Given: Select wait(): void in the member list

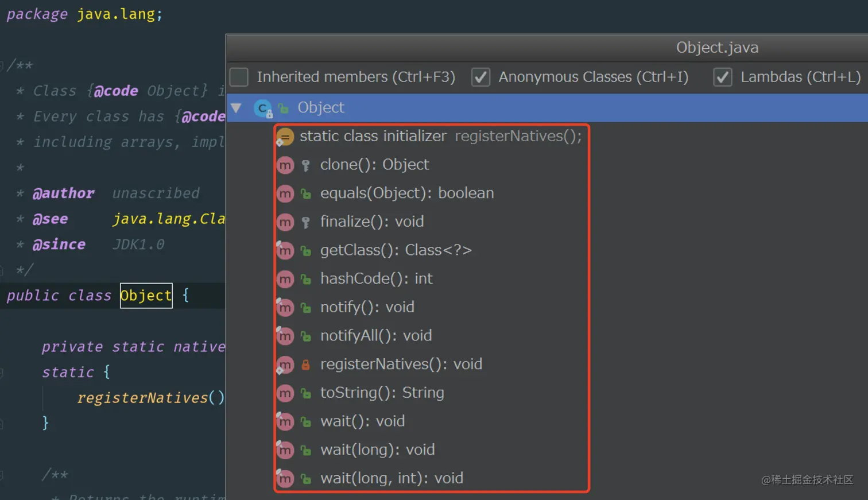Looking at the screenshot, I should [x=362, y=421].
